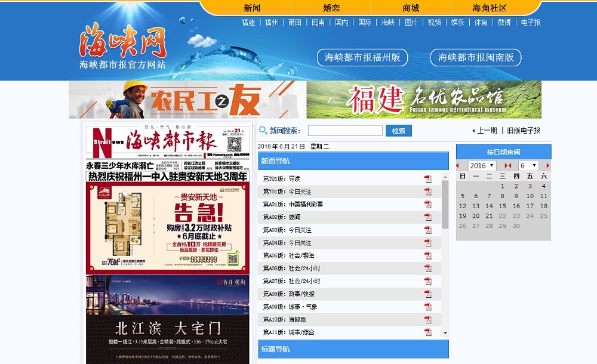Select 视频 in the sub navigation
Viewport: 597px width, 364px height.
435,23
